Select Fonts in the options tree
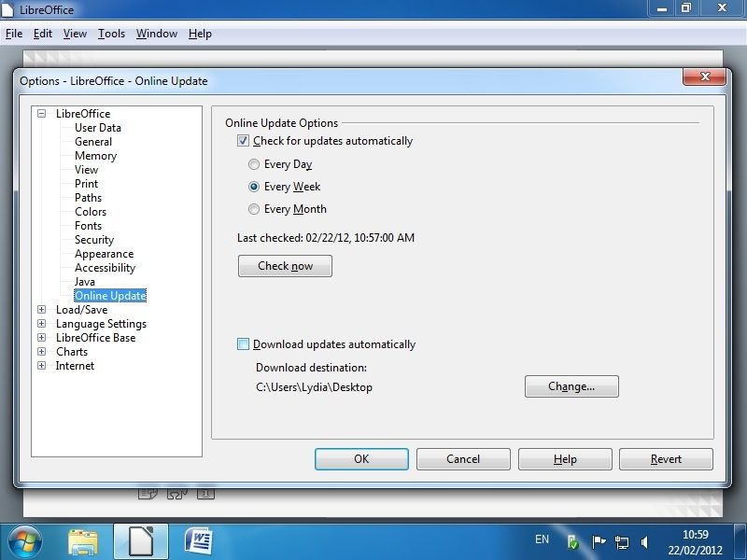 (88, 226)
